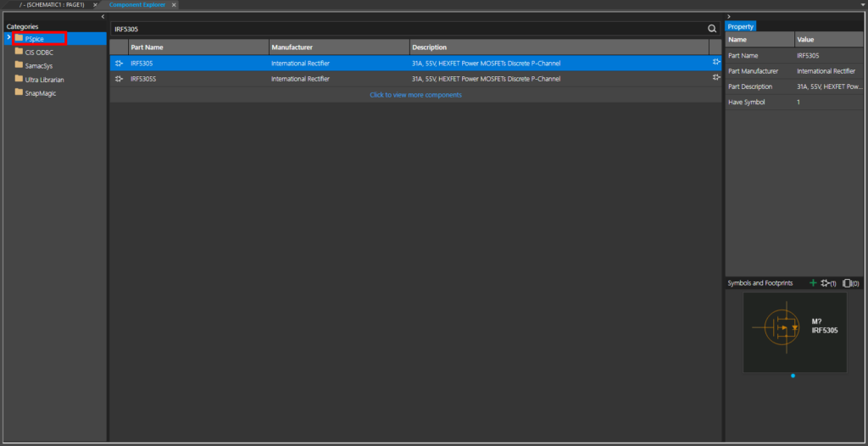This screenshot has height=446, width=868.
Task: Select the Component Explorer tab
Action: [137, 4]
